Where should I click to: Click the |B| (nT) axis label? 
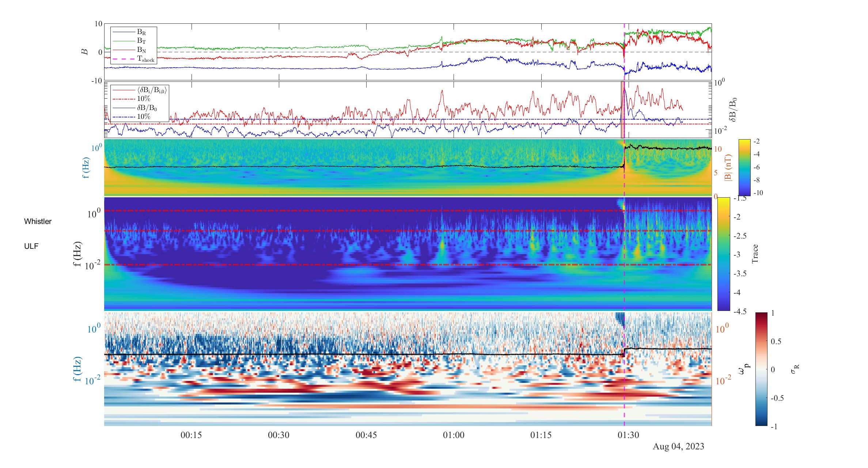(x=728, y=168)
